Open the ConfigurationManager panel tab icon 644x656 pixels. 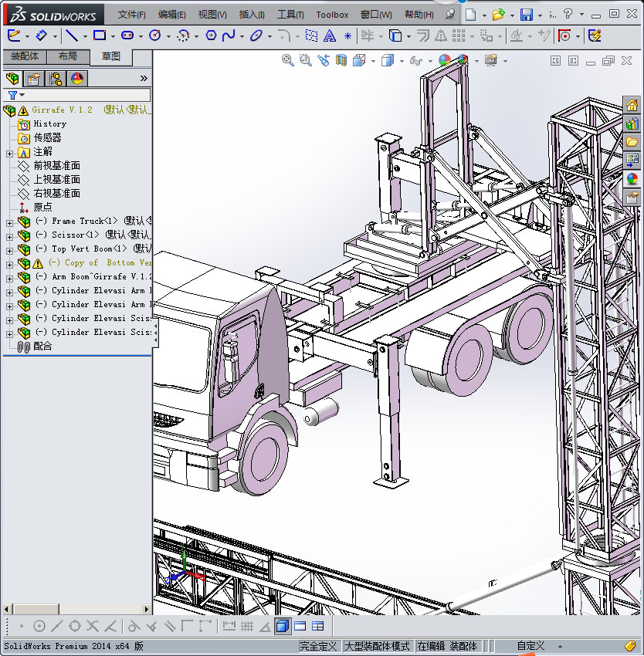[x=56, y=78]
